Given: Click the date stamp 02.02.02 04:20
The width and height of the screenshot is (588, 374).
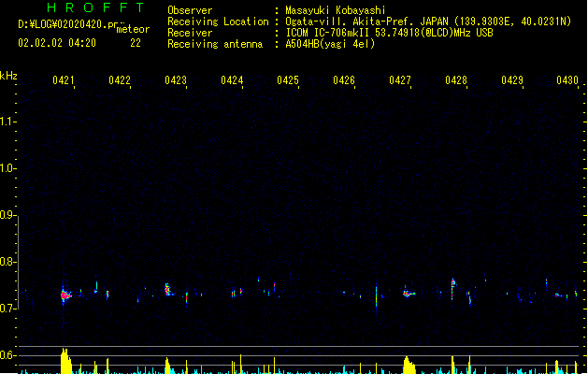Looking at the screenshot, I should pos(57,43).
